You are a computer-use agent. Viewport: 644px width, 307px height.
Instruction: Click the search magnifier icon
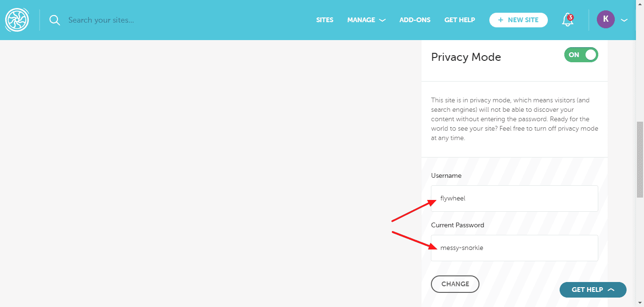(x=55, y=20)
